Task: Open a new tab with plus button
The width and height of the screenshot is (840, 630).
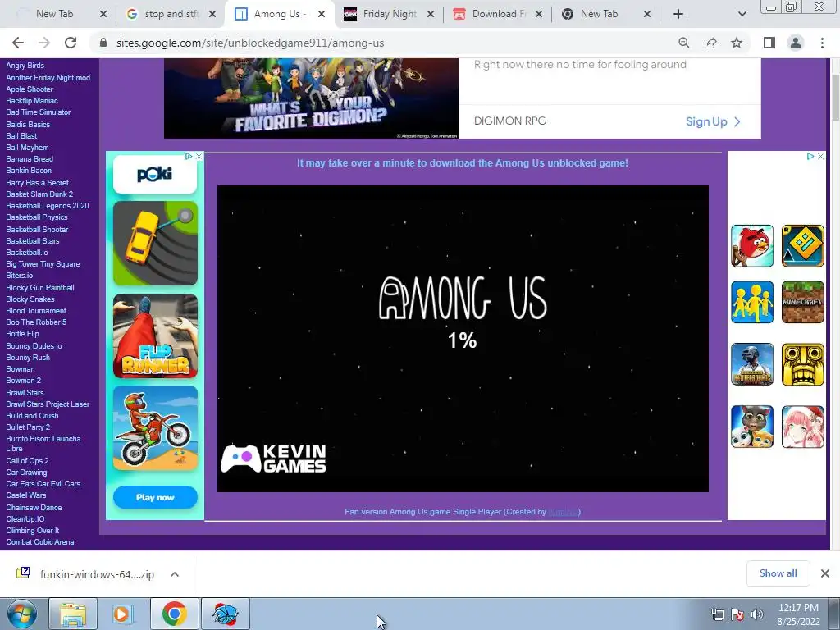Action: point(678,14)
